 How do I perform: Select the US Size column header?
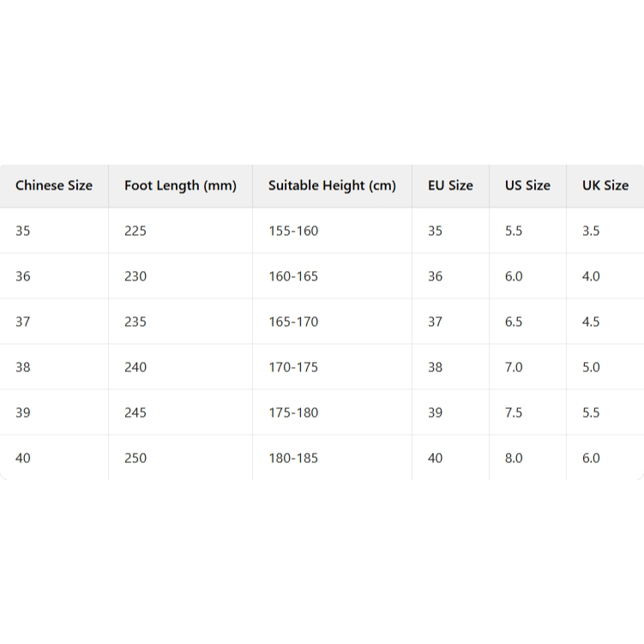[527, 185]
